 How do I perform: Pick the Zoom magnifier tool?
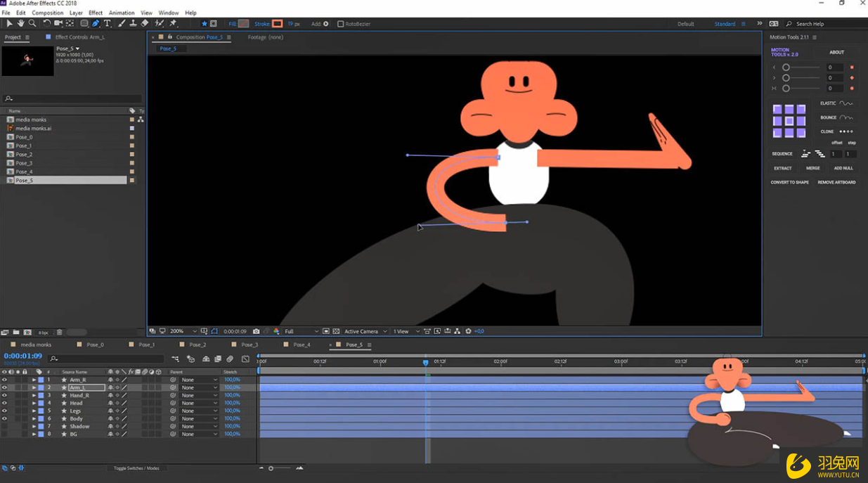click(32, 24)
